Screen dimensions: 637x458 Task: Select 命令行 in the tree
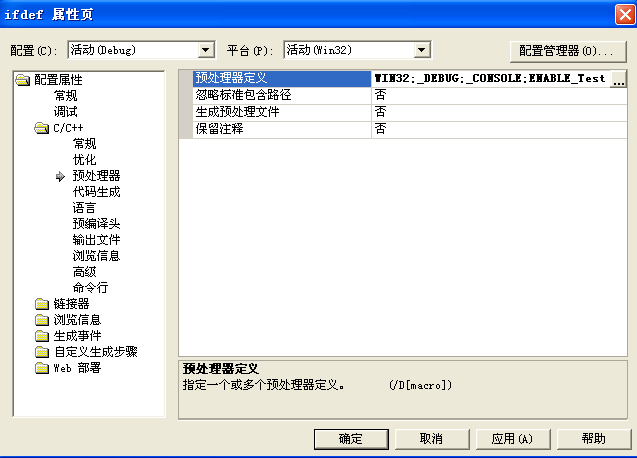coord(90,288)
